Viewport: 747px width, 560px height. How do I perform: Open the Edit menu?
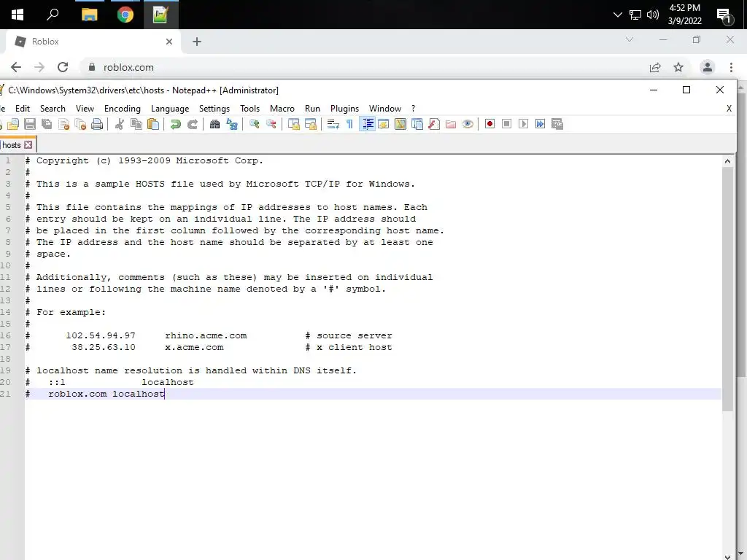23,109
